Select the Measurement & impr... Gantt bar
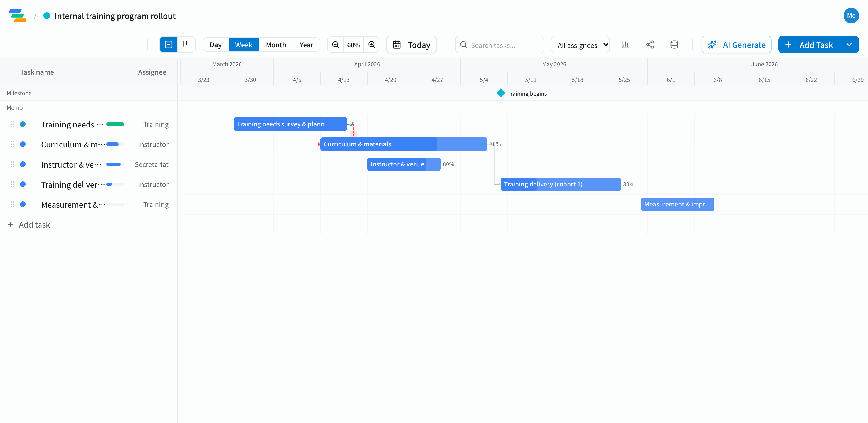The height and width of the screenshot is (423, 868). (x=678, y=204)
